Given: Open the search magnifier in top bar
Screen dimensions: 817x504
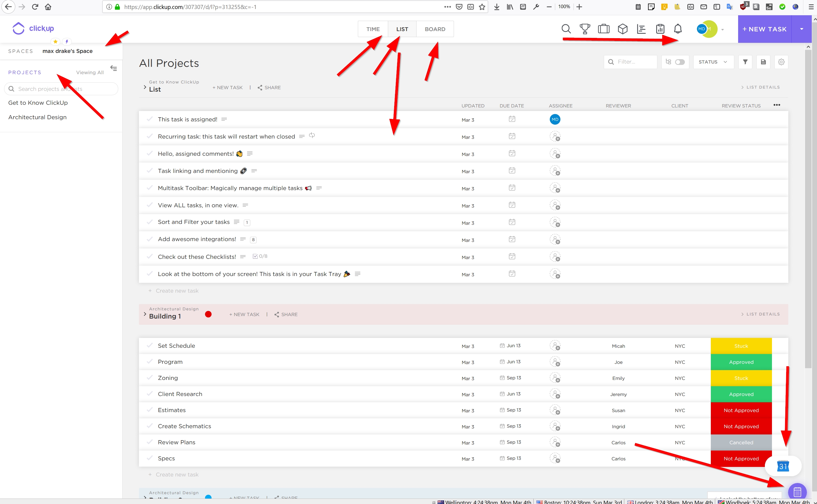Looking at the screenshot, I should [566, 29].
